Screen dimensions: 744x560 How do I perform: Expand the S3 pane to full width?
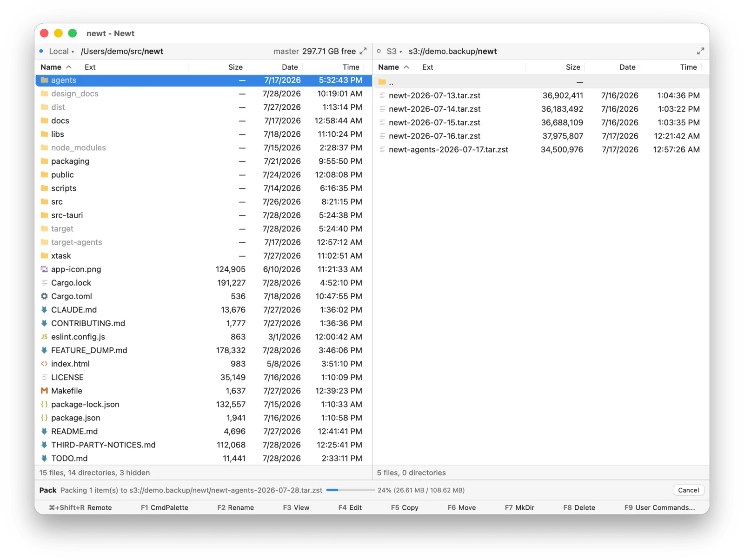pyautogui.click(x=701, y=51)
